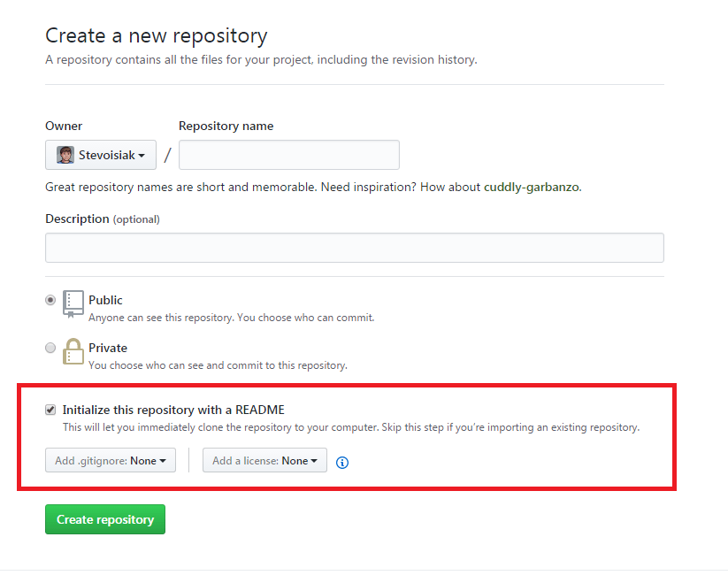Screen dimensions: 728x583
Task: Click the private repository lock icon
Action: point(73,351)
